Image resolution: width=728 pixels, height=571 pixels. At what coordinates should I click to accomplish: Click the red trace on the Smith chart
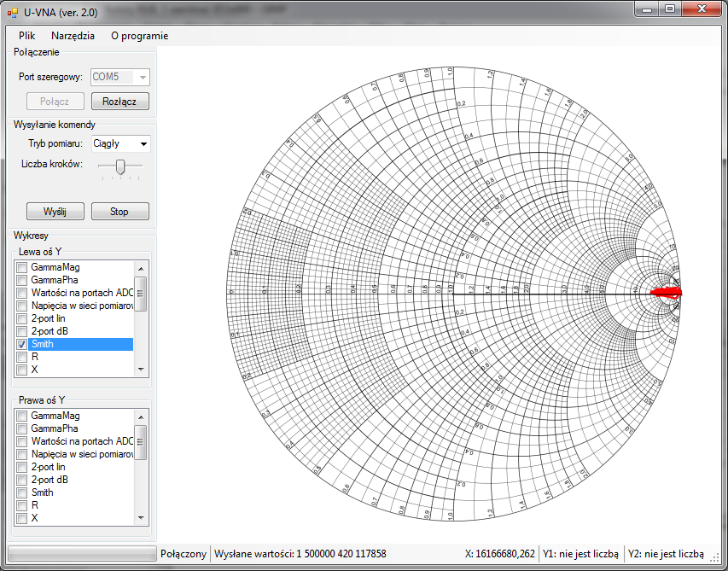coord(665,293)
